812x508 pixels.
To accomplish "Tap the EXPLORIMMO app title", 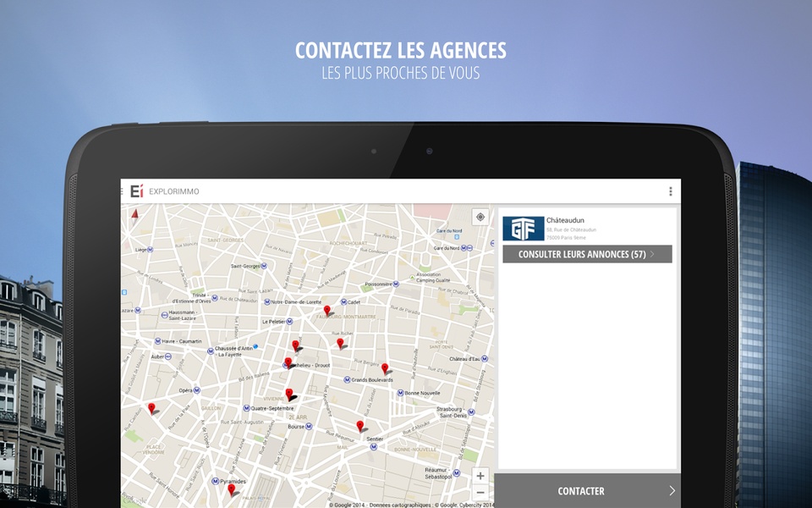I will [x=174, y=191].
